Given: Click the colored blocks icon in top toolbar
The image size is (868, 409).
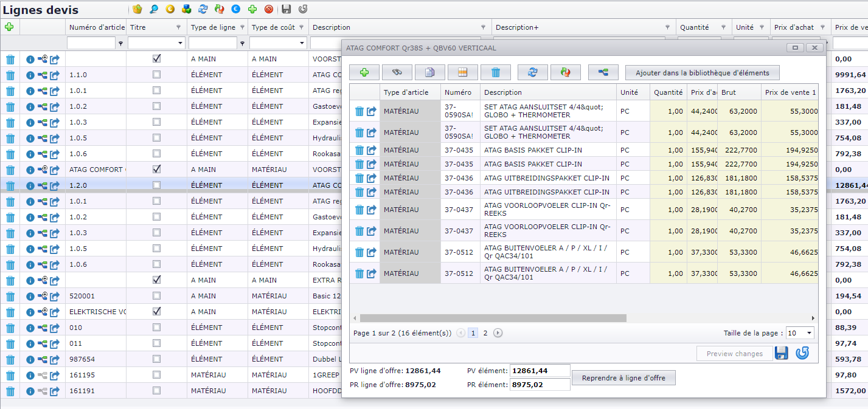Looking at the screenshot, I should click(x=186, y=9).
